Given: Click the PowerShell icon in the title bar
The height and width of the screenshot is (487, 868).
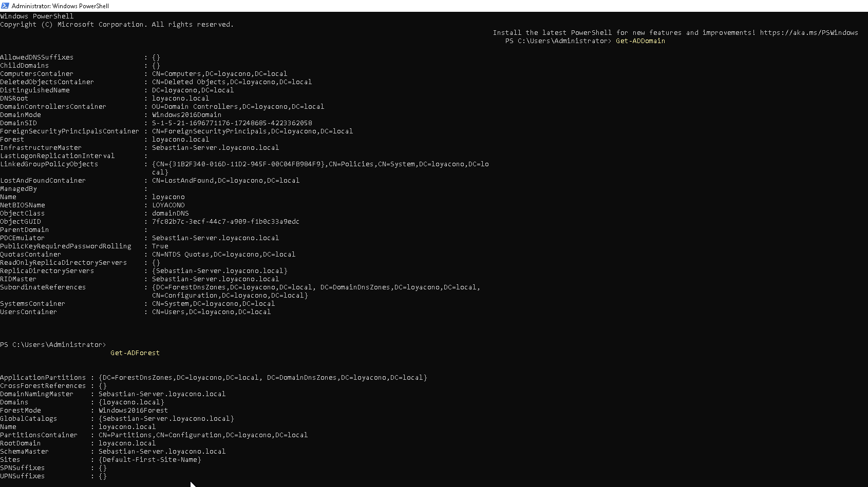Looking at the screenshot, I should tap(5, 6).
